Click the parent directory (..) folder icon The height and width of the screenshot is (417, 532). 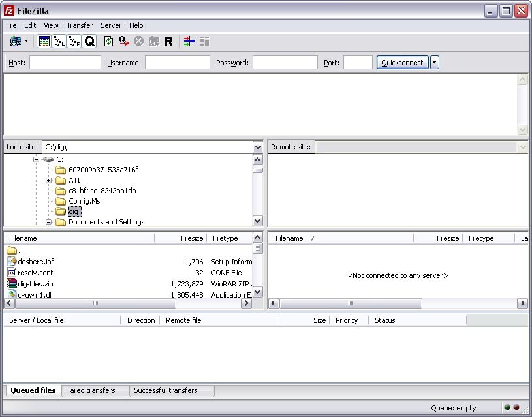pyautogui.click(x=12, y=251)
